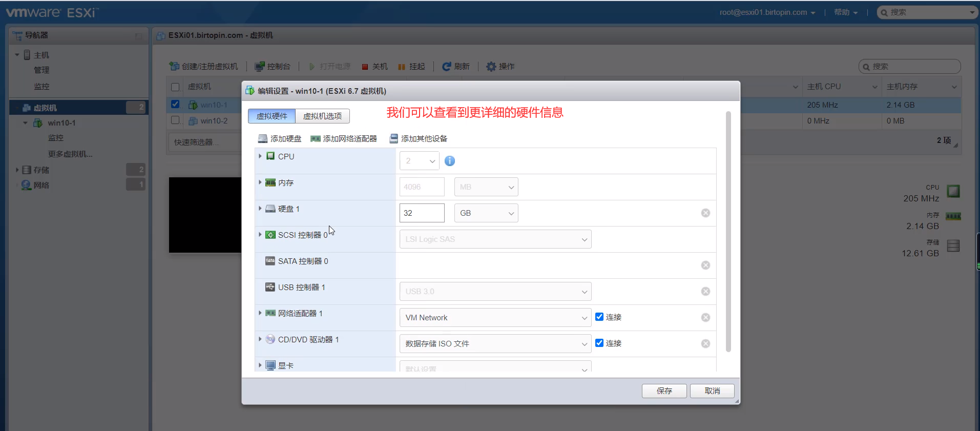Click the Power on (打开电源) button
The height and width of the screenshot is (431, 980).
coord(329,67)
